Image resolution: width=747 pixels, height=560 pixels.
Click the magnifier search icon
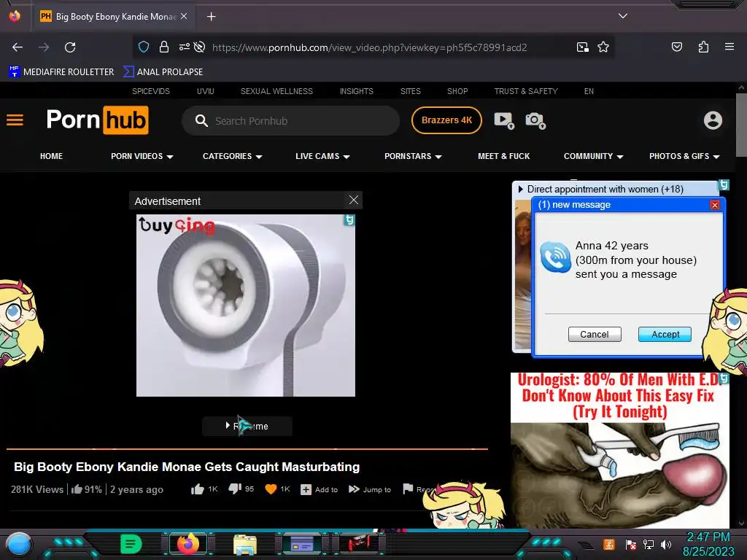(201, 121)
